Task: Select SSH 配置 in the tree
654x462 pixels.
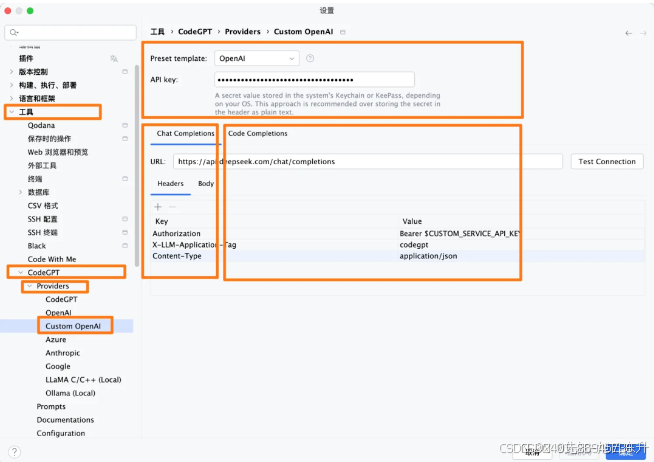Action: click(x=42, y=219)
